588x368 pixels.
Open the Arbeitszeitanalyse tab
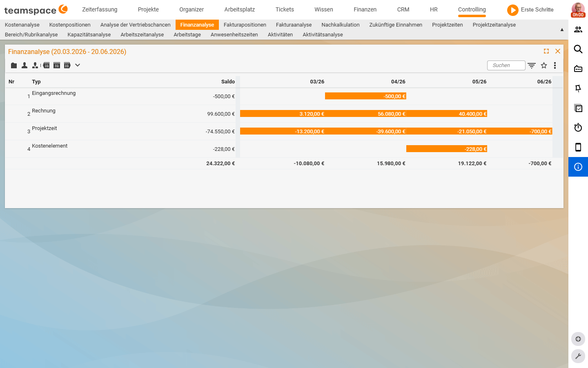click(x=142, y=35)
